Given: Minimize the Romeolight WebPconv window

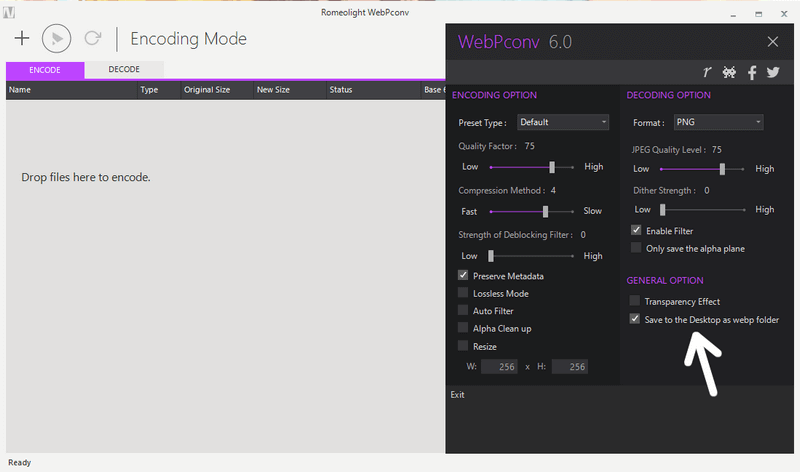Looking at the screenshot, I should pos(733,15).
